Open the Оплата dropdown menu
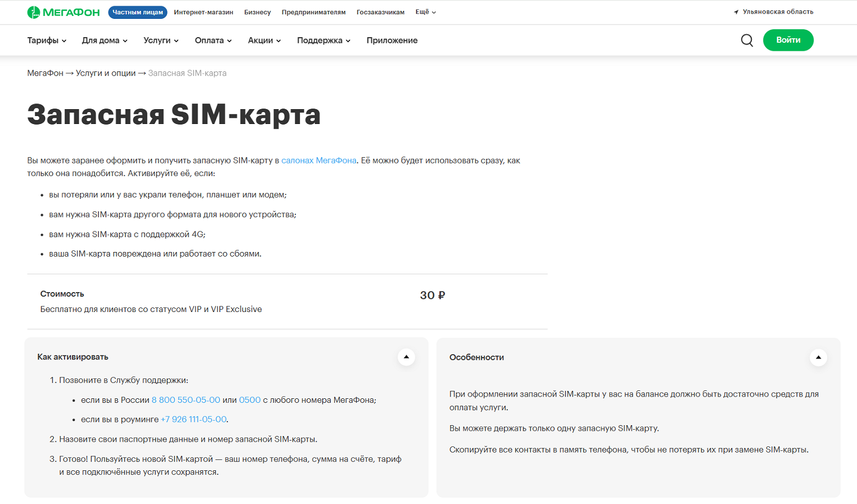 click(x=213, y=41)
